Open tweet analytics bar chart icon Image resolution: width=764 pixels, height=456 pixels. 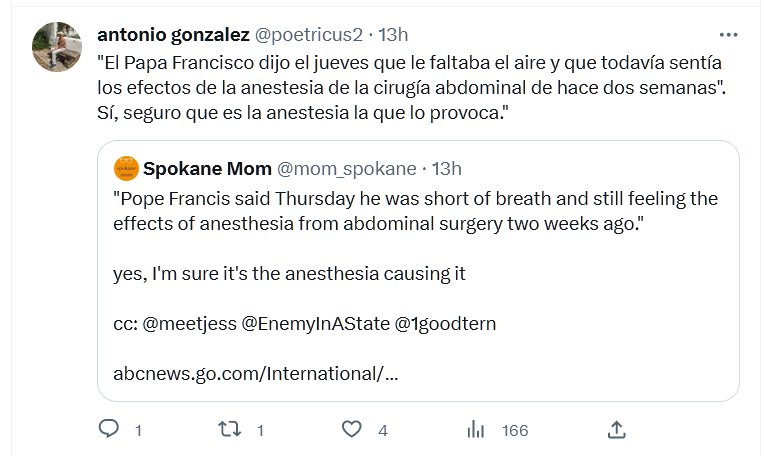click(x=476, y=429)
